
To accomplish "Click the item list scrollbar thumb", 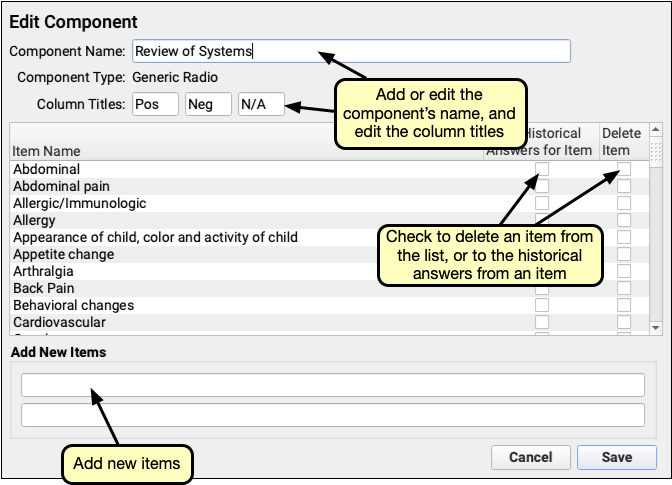I will 655,151.
